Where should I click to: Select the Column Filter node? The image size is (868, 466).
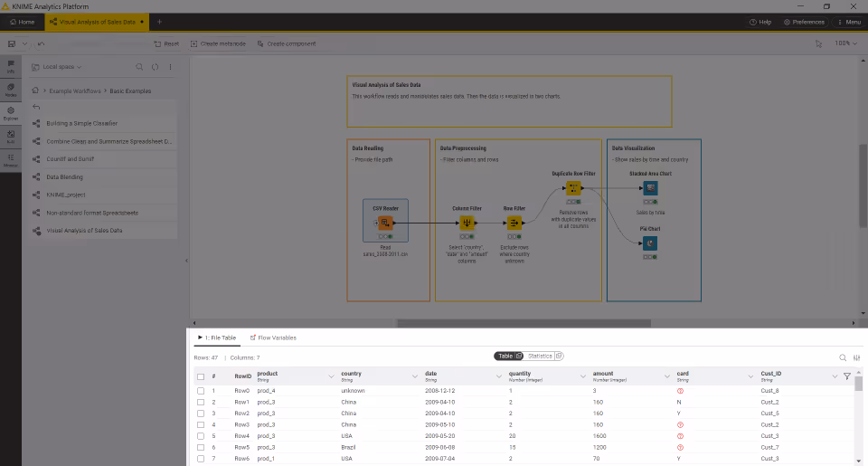467,223
